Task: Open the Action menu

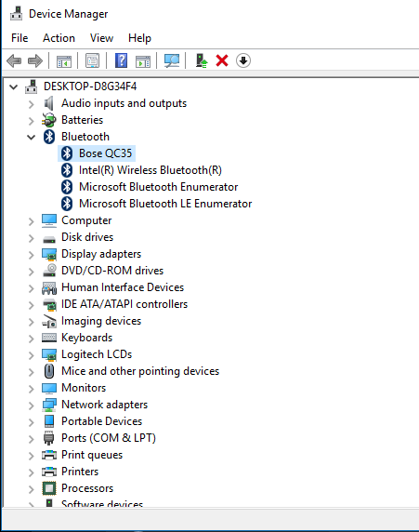Action: 59,38
